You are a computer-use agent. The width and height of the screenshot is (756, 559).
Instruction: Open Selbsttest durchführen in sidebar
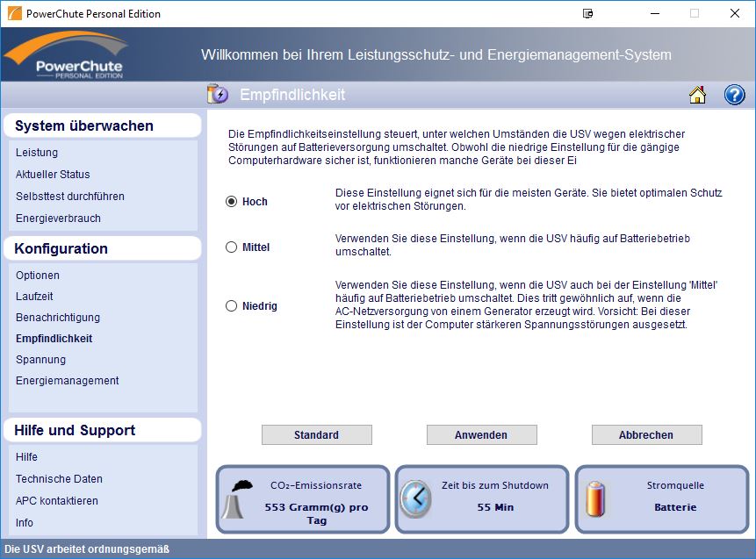pyautogui.click(x=70, y=197)
